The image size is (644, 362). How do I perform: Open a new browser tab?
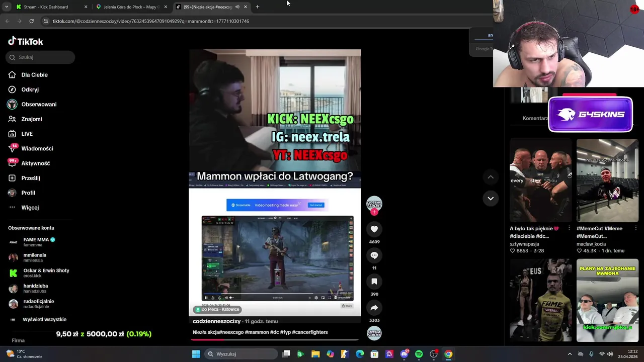(x=257, y=7)
